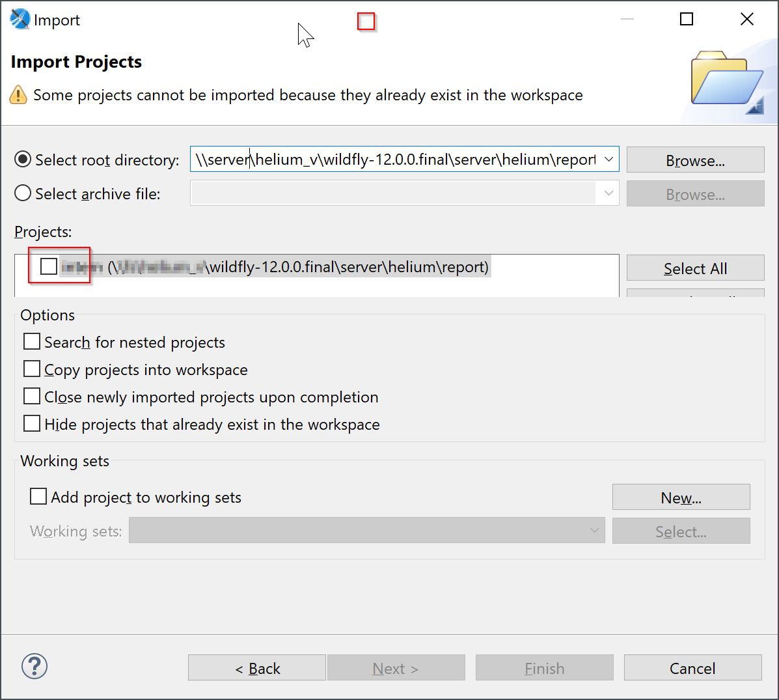The height and width of the screenshot is (700, 779).
Task: Enable 'Search for nested projects'
Action: point(32,341)
